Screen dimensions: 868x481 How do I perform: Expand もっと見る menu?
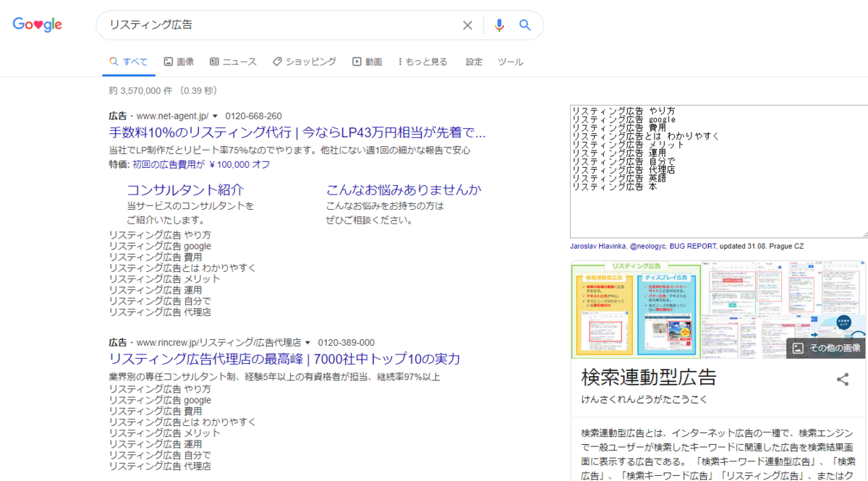(422, 61)
